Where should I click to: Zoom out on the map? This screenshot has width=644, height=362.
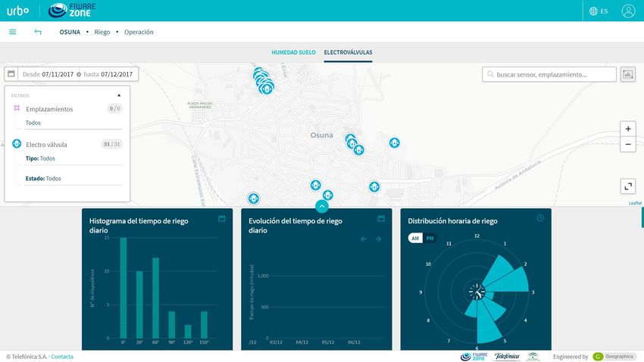(x=627, y=145)
